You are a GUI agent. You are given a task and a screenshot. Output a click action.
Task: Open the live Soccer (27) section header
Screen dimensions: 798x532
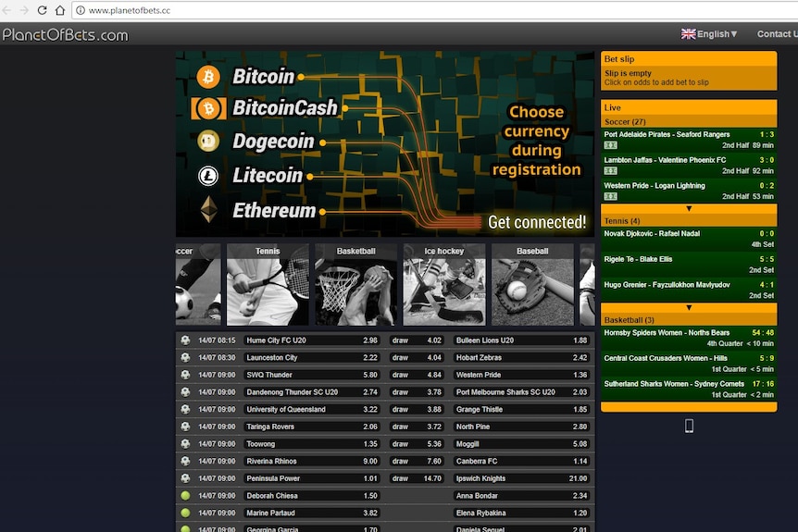(x=689, y=121)
